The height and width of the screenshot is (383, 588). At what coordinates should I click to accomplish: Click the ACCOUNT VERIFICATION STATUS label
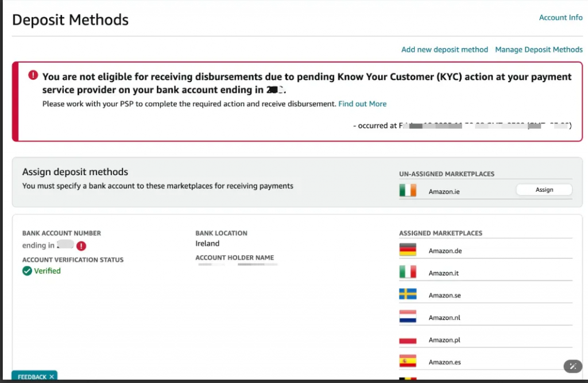pos(73,260)
